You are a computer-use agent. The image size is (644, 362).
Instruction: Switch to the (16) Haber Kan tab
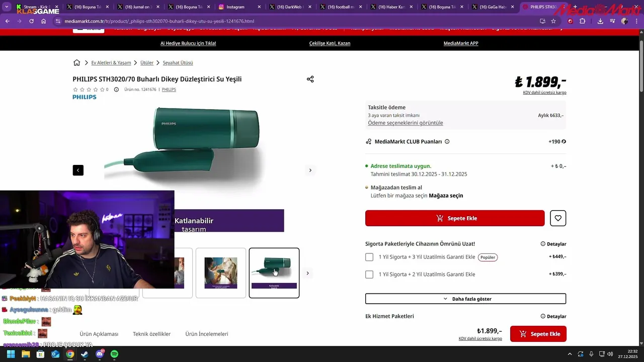coord(392,7)
